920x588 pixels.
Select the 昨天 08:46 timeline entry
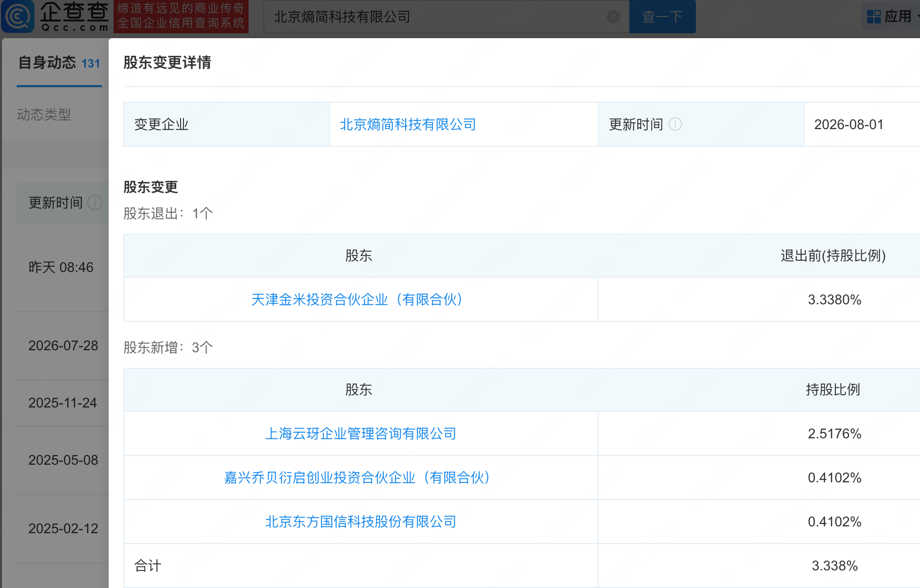61,267
